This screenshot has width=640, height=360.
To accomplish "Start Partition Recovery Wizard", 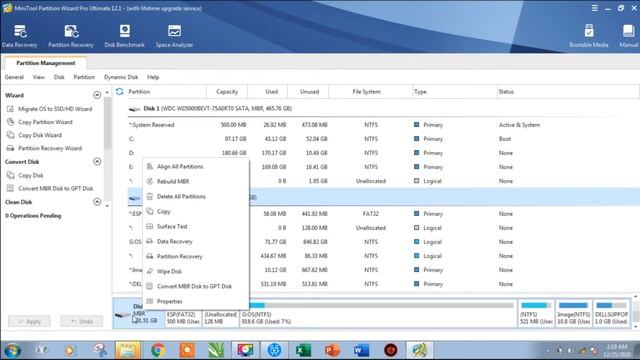I will [x=45, y=148].
